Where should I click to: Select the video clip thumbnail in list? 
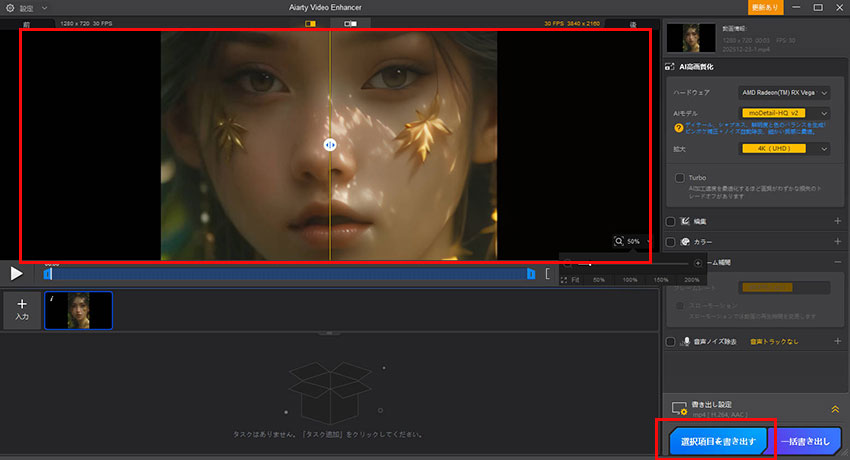78,310
